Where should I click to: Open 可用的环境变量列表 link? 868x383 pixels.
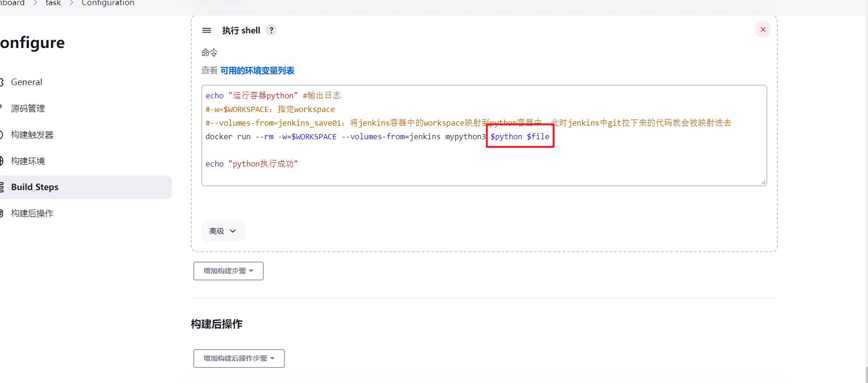coord(257,71)
